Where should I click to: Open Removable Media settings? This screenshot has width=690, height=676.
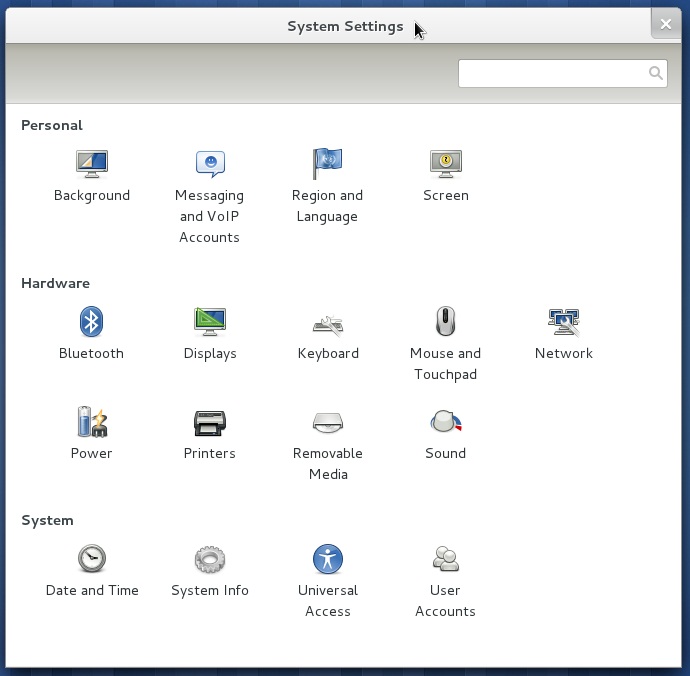(328, 422)
